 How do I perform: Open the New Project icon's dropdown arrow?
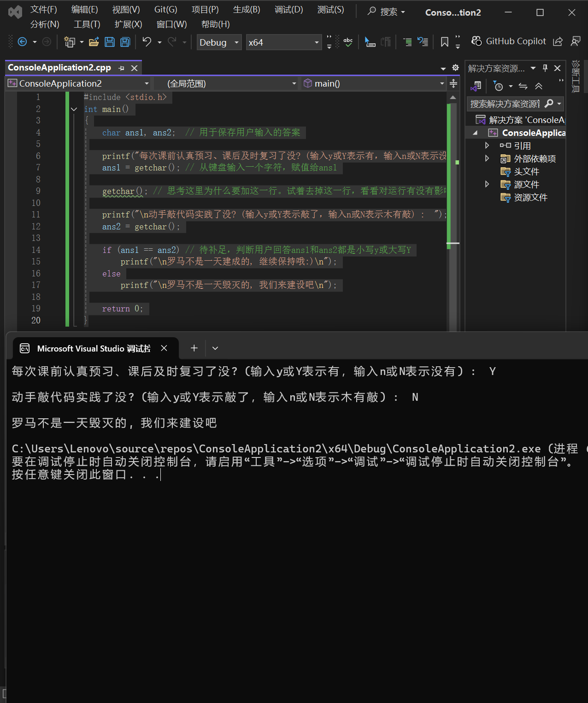82,42
